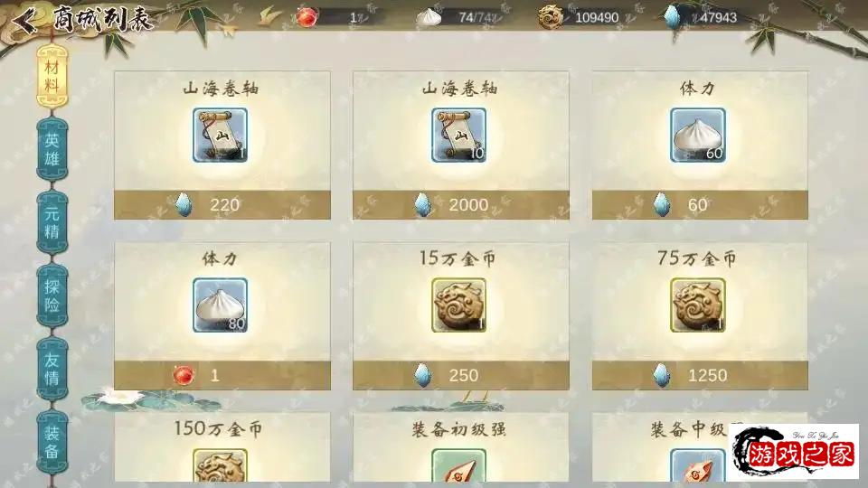Viewport: 868px width, 488px height.
Task: Go back using the top-left arrow
Action: (x=25, y=21)
